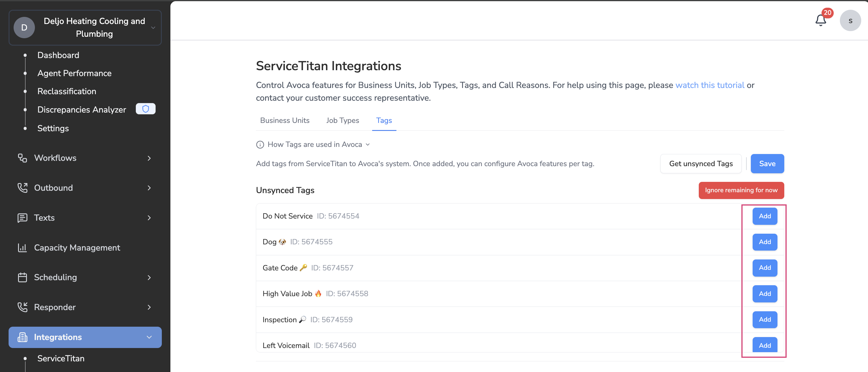868x372 pixels.
Task: Open Capacity Management chart icon
Action: click(22, 248)
